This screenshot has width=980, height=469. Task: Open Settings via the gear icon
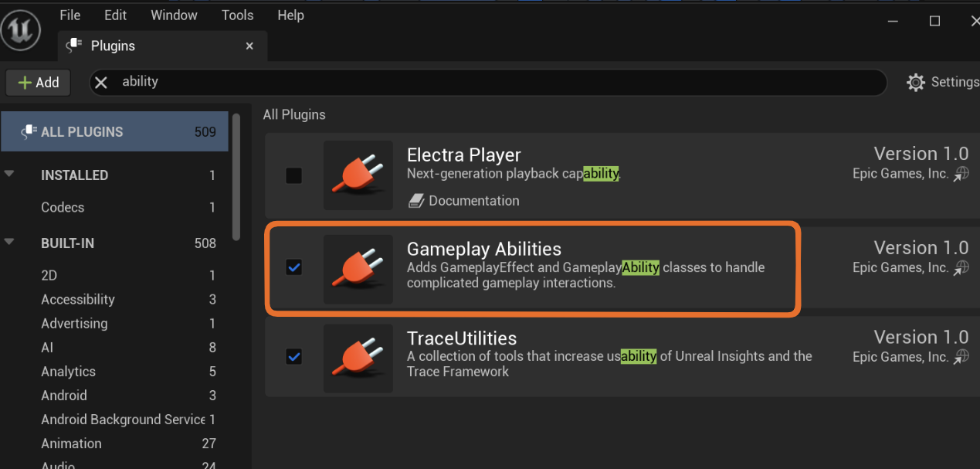915,82
